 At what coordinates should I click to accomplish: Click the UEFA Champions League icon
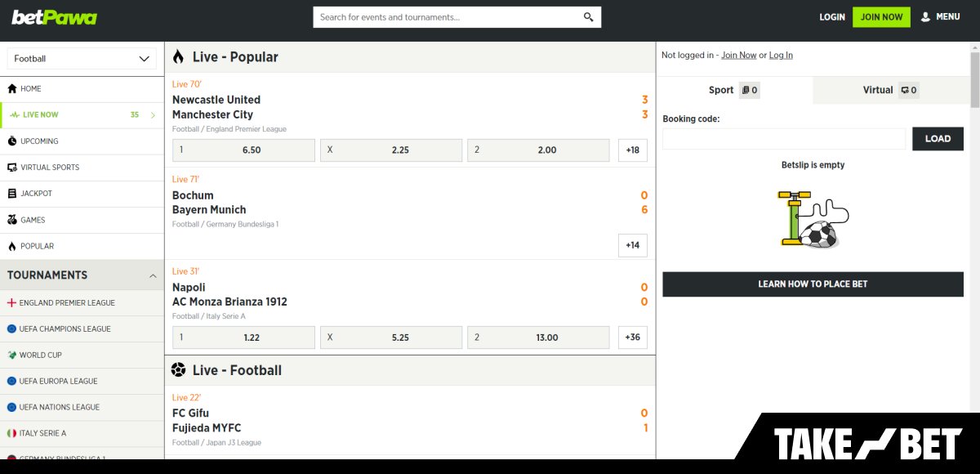(11, 329)
